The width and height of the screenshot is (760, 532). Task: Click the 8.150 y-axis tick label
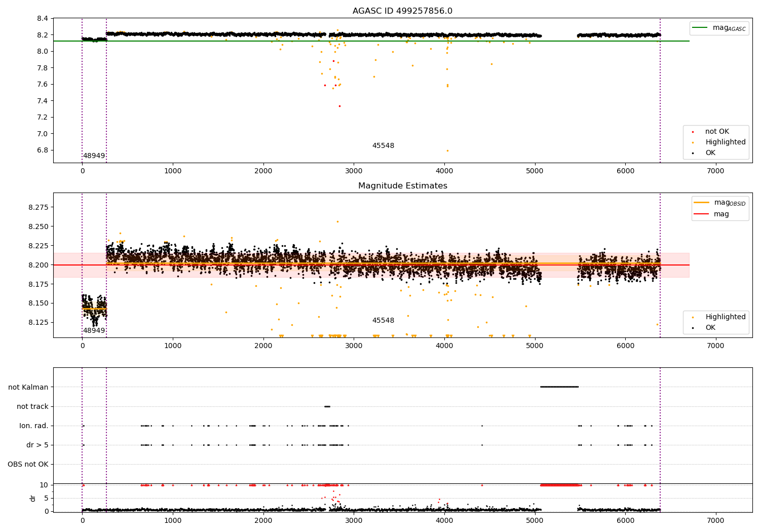point(39,303)
